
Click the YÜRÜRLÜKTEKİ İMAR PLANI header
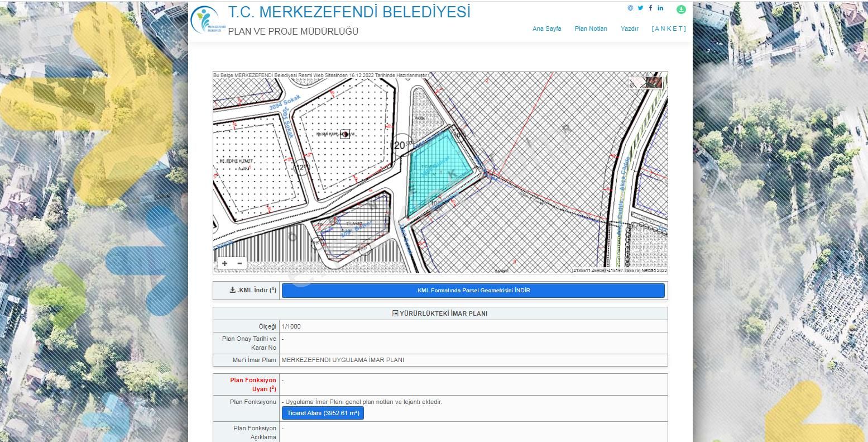click(x=440, y=313)
